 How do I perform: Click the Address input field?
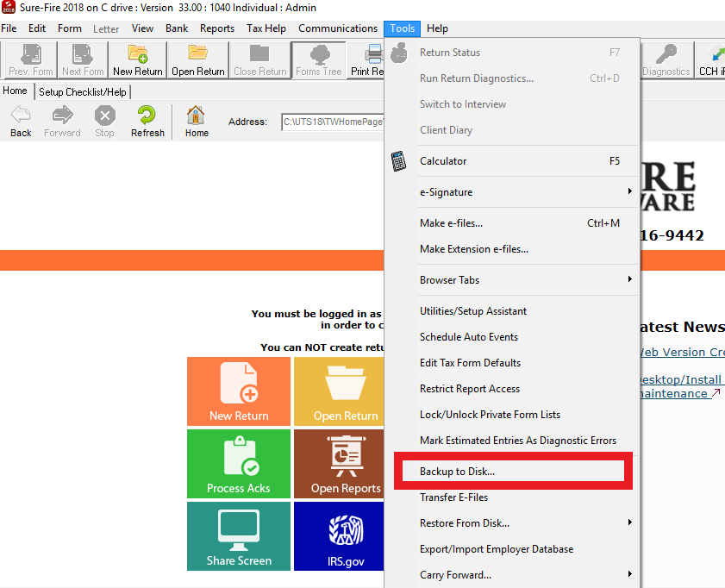click(333, 122)
